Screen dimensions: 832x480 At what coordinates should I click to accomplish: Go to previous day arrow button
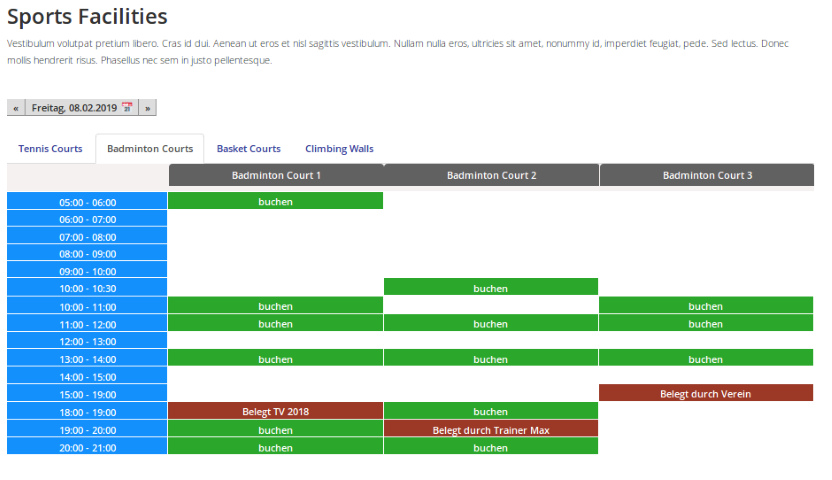pyautogui.click(x=16, y=108)
